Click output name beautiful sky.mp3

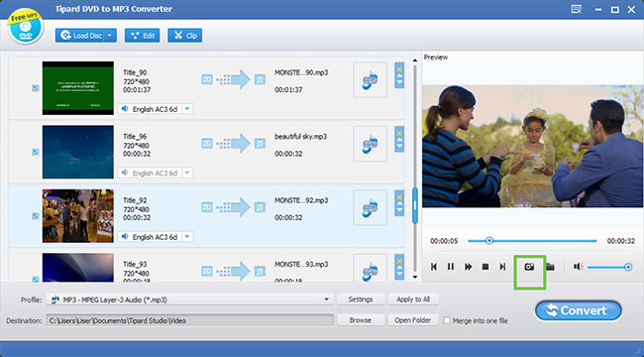pyautogui.click(x=300, y=137)
